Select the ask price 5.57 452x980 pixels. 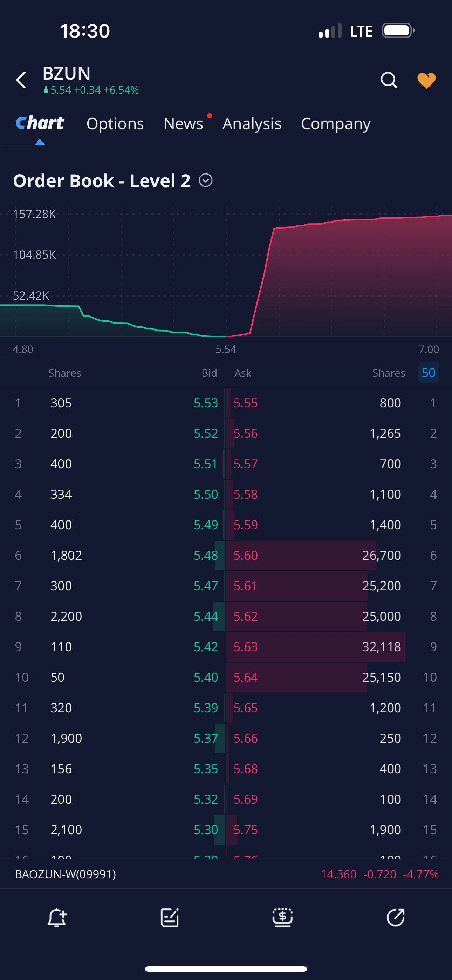click(x=245, y=463)
